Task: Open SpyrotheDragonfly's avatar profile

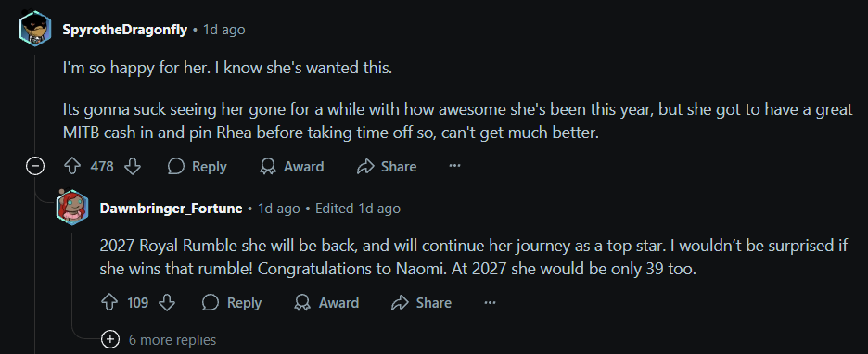Action: [x=35, y=30]
